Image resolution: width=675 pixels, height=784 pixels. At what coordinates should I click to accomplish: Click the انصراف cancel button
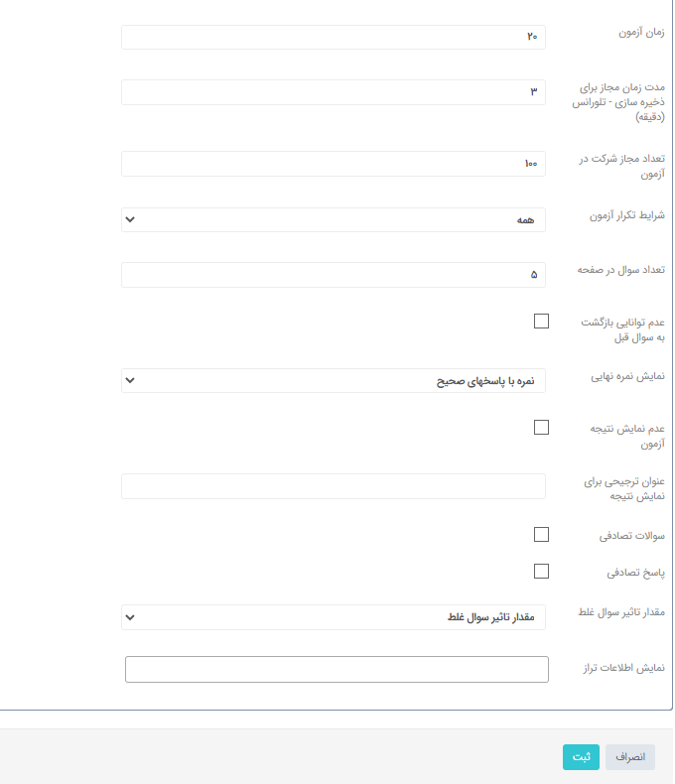point(630,757)
